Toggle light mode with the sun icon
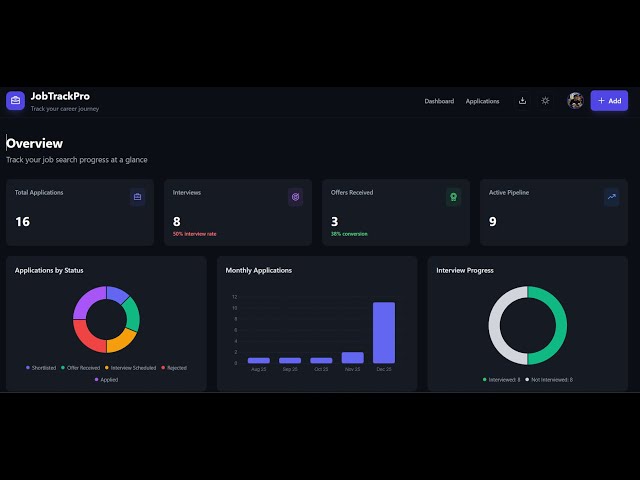The image size is (640, 480). point(545,101)
